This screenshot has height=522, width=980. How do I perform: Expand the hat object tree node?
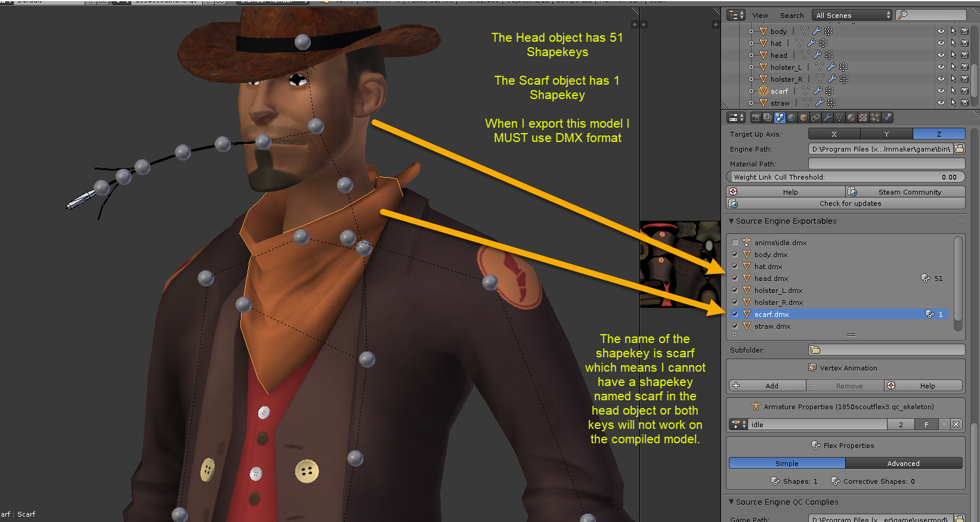(x=752, y=43)
